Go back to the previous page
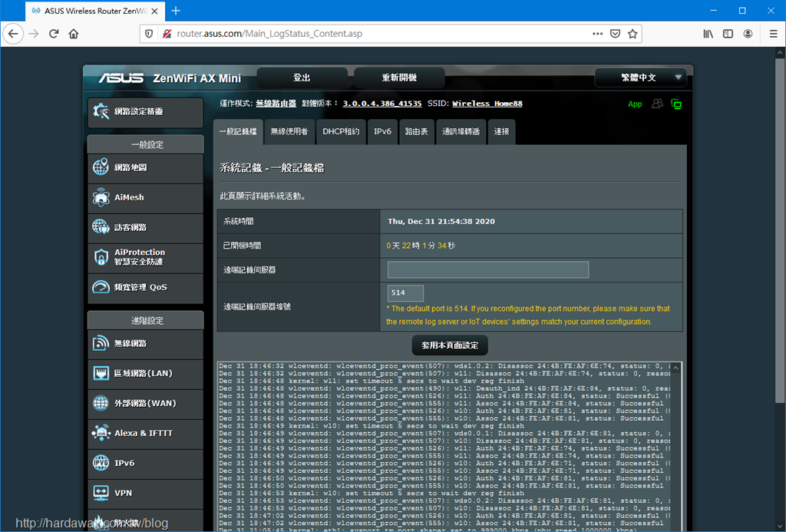 [x=13, y=34]
